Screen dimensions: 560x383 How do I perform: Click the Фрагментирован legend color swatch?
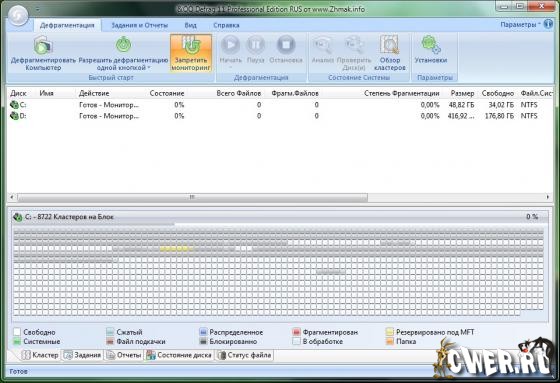pos(296,332)
